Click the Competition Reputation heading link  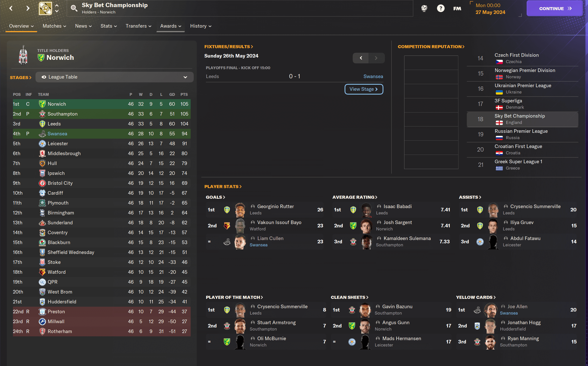point(431,47)
